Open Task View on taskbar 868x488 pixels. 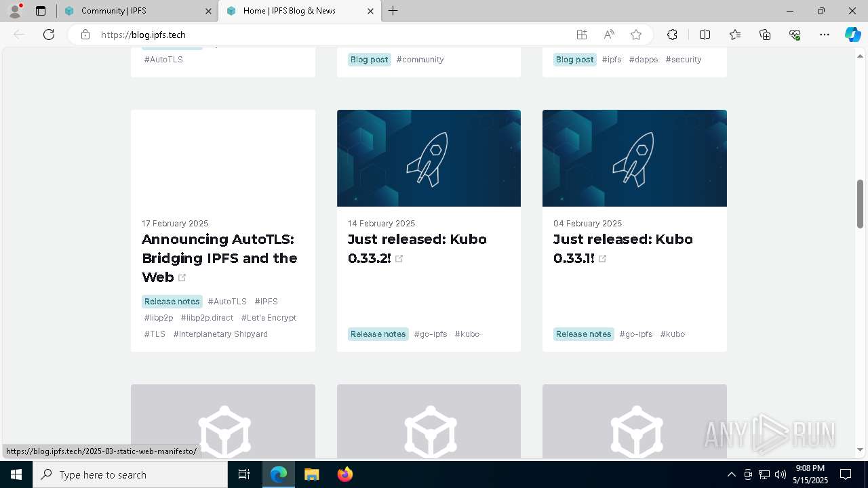[x=244, y=474]
